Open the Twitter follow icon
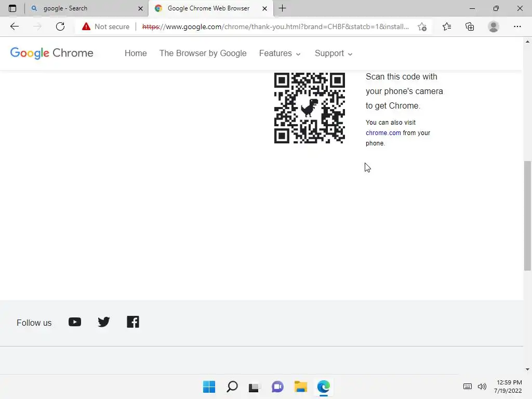The height and width of the screenshot is (399, 532). point(104,322)
